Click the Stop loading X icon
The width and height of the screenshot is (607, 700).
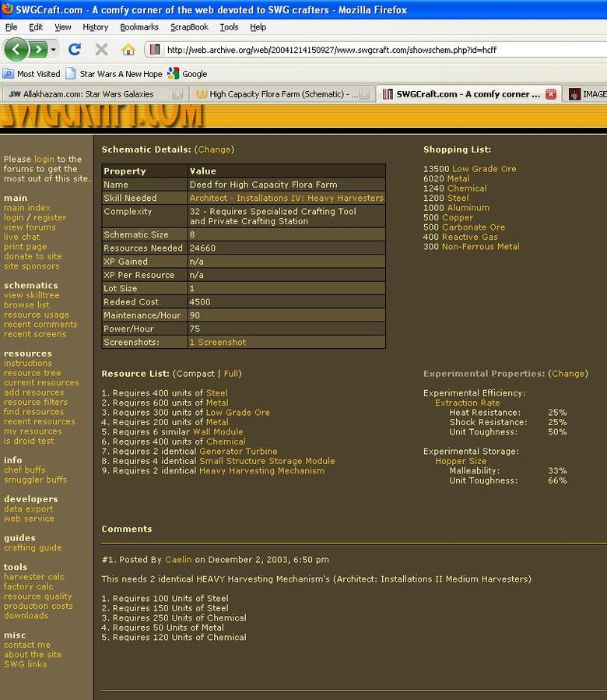pos(101,50)
